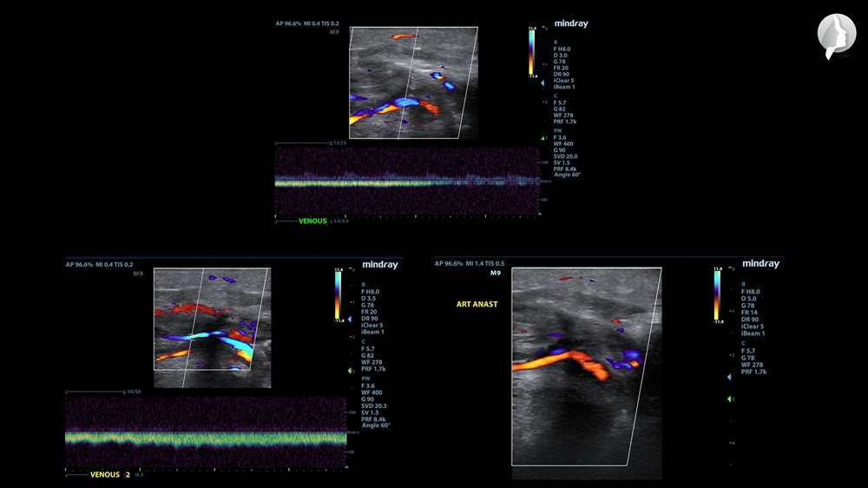Click the mindray logo above the top panel
Viewport: 868px width, 488px height.
coord(571,24)
